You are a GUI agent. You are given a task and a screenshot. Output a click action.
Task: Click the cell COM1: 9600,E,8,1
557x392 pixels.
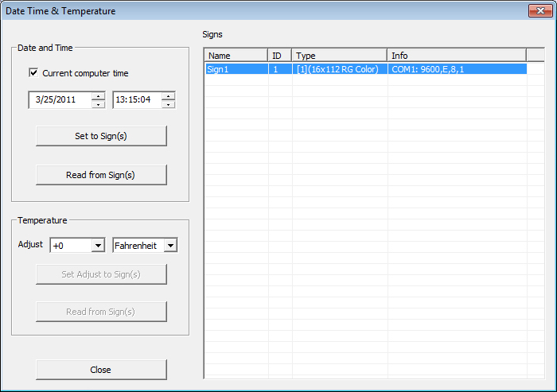[x=458, y=69]
